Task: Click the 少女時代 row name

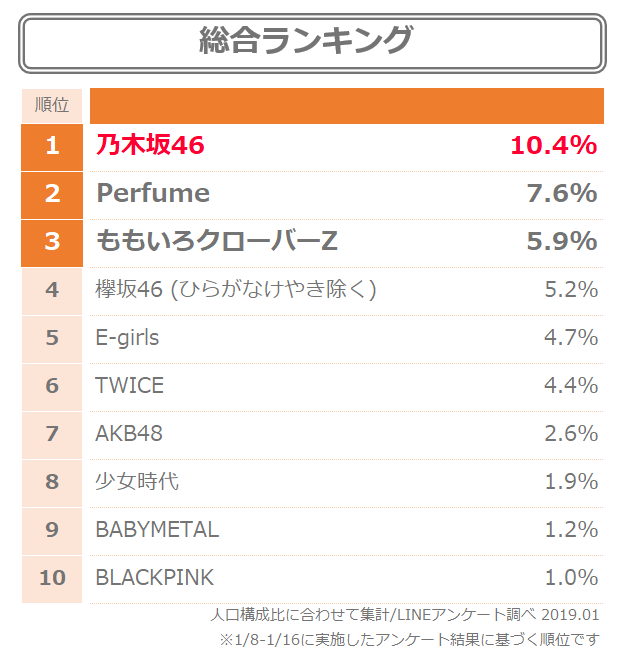Action: tap(137, 482)
